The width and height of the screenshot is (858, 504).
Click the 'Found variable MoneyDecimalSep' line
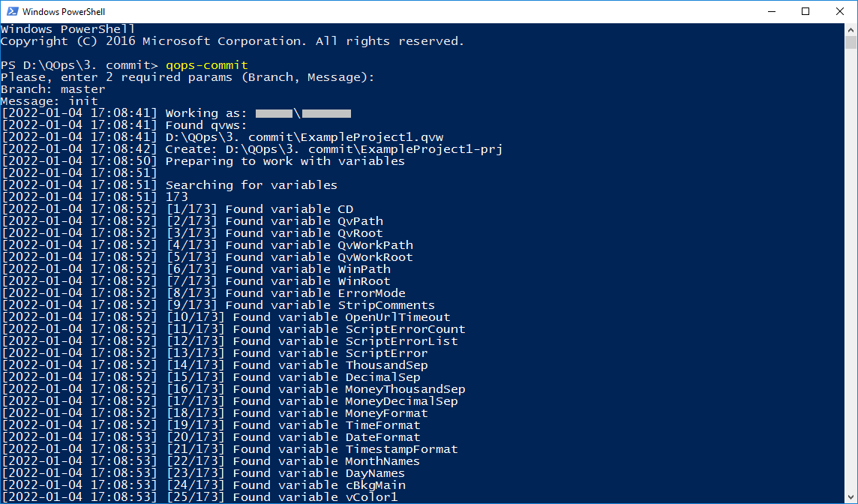pyautogui.click(x=229, y=402)
